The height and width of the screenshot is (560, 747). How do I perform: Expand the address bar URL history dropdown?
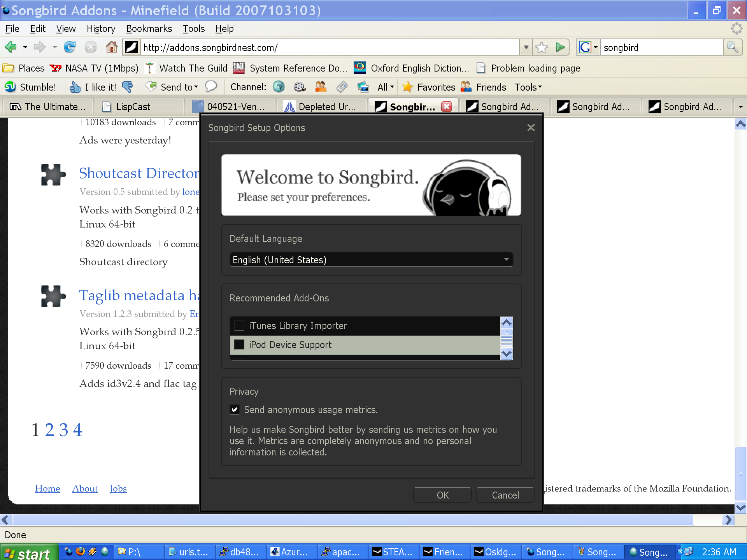[x=526, y=47]
